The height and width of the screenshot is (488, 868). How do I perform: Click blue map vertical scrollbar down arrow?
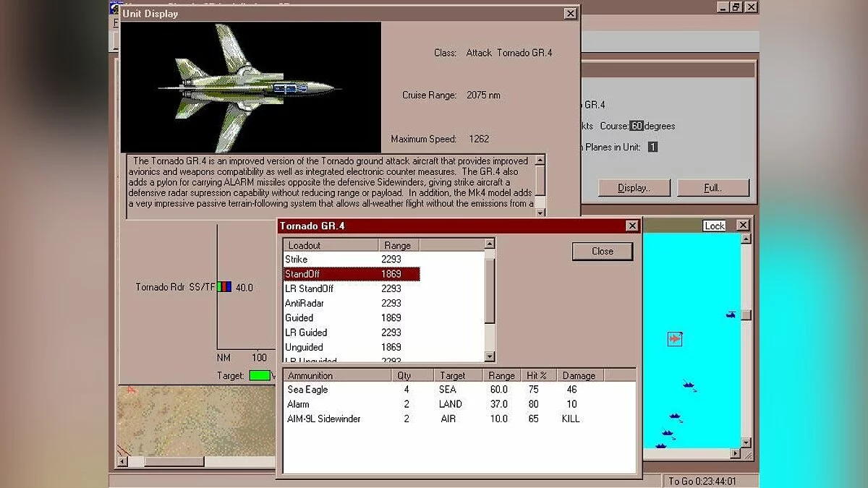click(746, 442)
